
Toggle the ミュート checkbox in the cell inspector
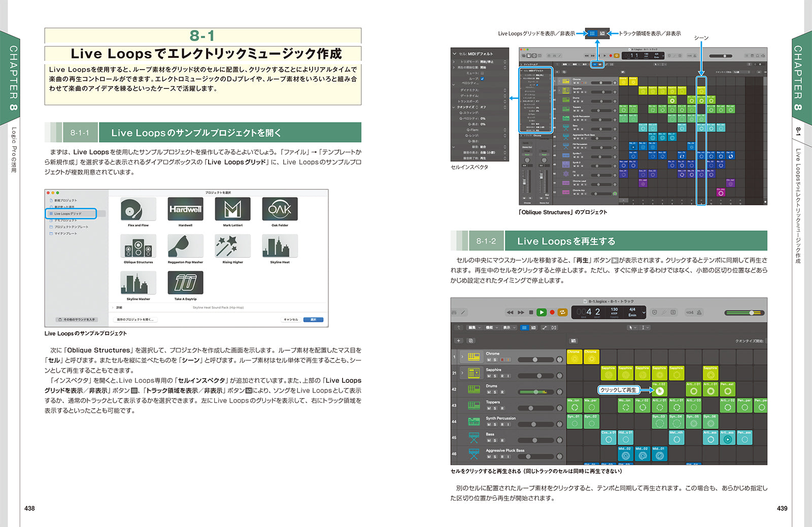[x=482, y=73]
